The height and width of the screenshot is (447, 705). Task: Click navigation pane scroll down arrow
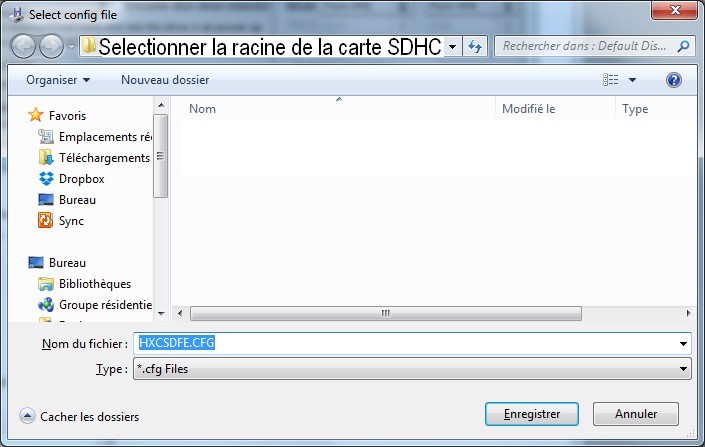point(161,313)
